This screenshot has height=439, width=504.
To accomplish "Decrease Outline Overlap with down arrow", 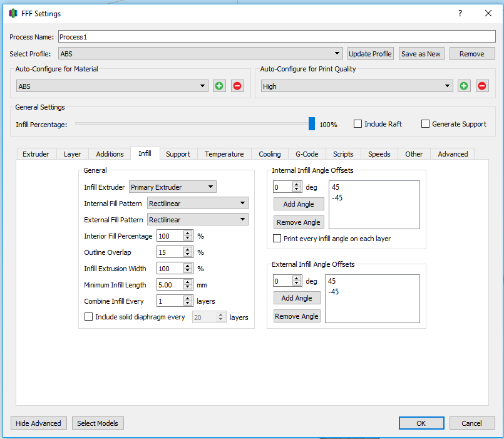I will 188,255.
